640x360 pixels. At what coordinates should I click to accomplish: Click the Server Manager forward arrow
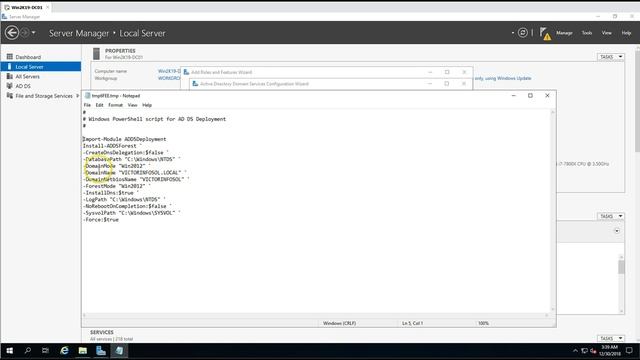click(24, 33)
